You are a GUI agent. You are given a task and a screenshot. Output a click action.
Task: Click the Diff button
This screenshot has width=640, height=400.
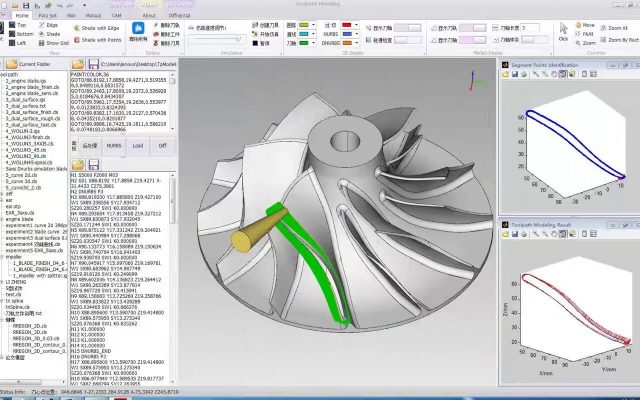(x=162, y=146)
